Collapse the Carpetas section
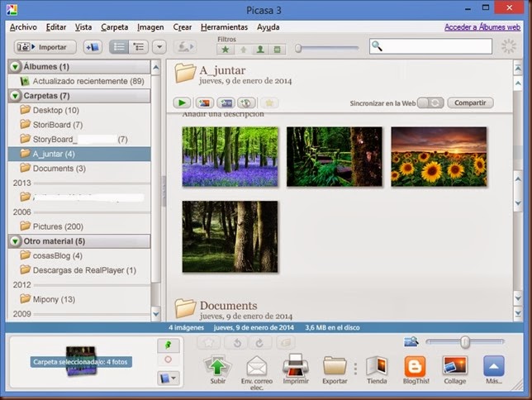This screenshot has height=400, width=532. click(x=15, y=96)
